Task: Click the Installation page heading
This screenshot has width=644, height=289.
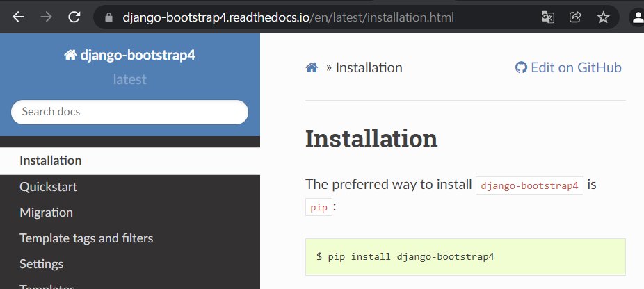Action: click(x=371, y=138)
